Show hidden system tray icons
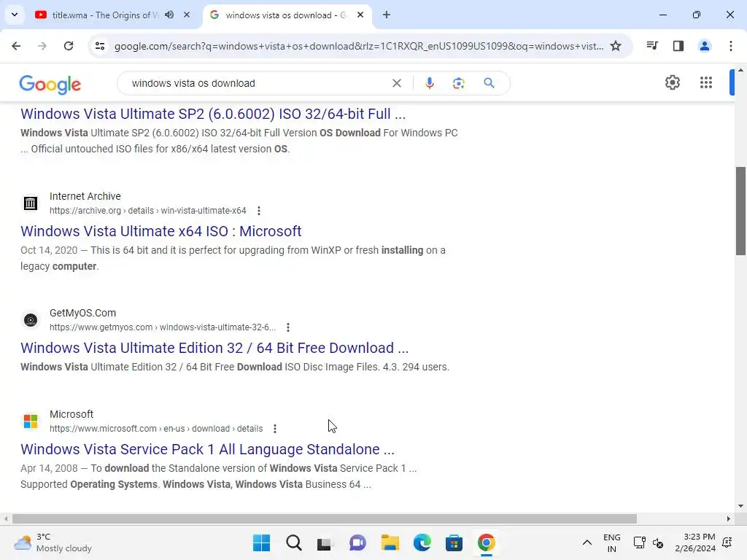Viewport: 747px width, 560px height. (587, 542)
